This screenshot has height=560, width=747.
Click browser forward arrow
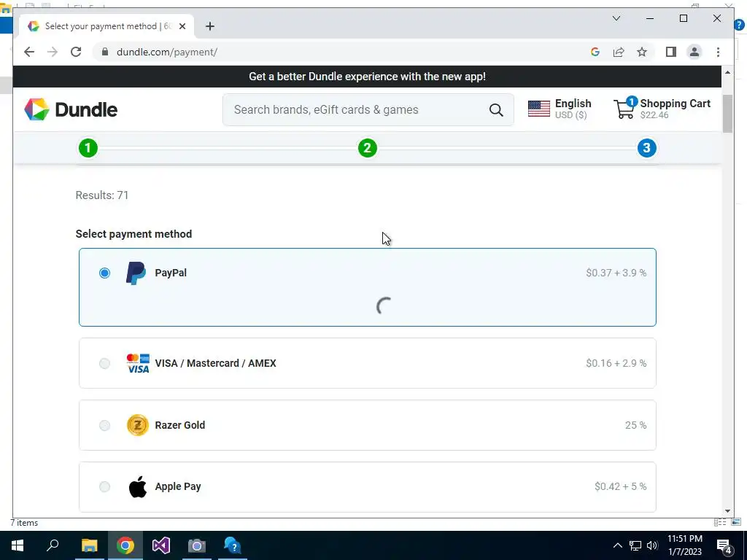point(53,52)
